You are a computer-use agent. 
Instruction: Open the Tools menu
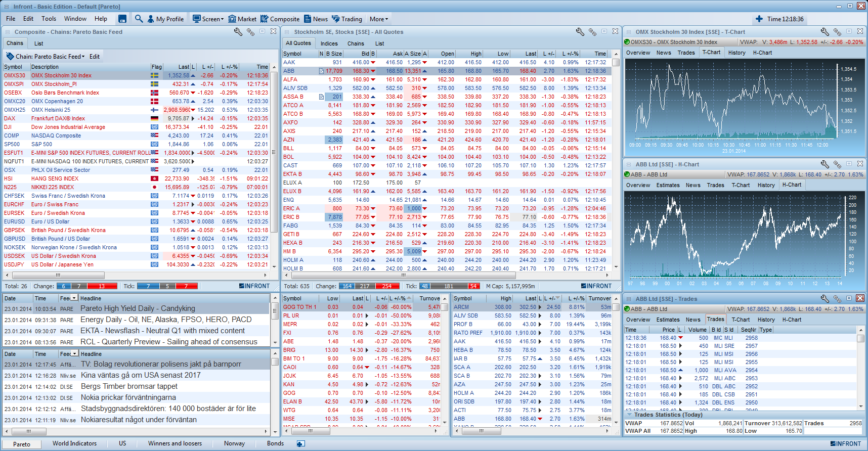pos(49,19)
